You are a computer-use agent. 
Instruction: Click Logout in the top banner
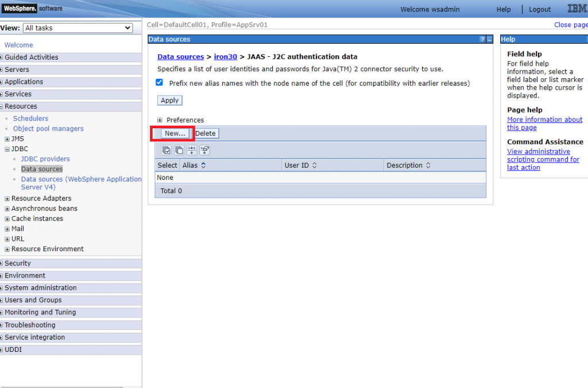click(540, 9)
